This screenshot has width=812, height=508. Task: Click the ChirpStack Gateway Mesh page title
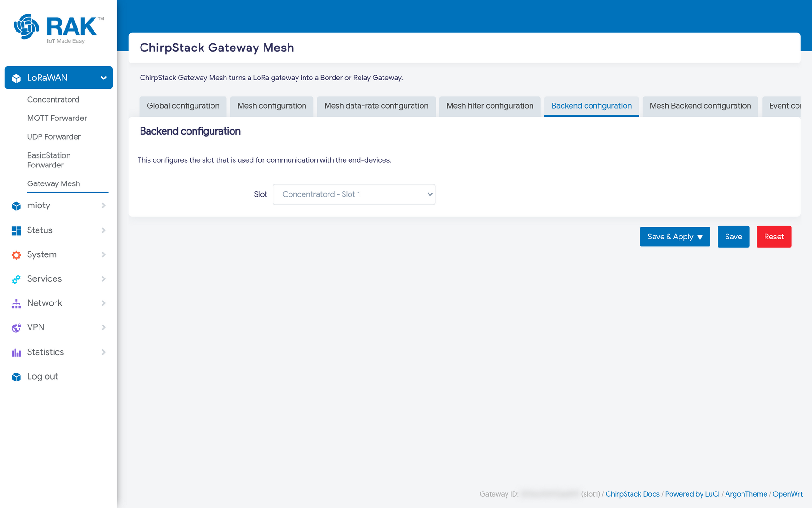point(217,48)
